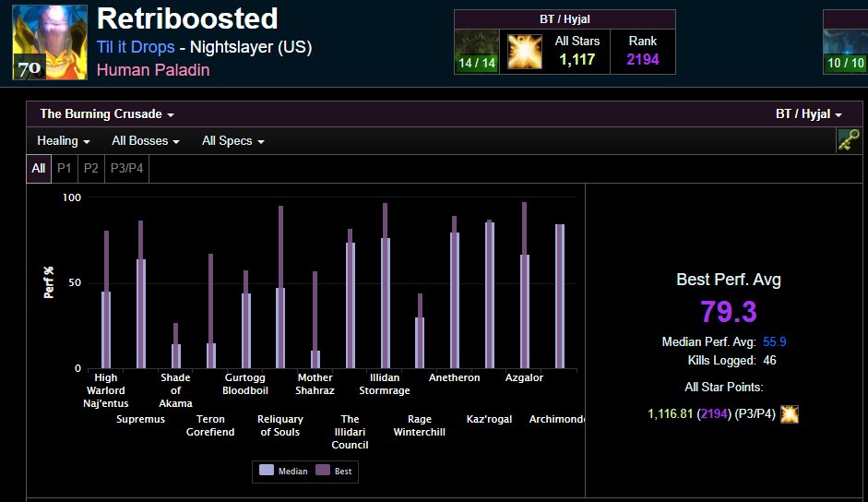Switch to the P2 partition tab
Image resolution: width=868 pixels, height=502 pixels.
(90, 169)
